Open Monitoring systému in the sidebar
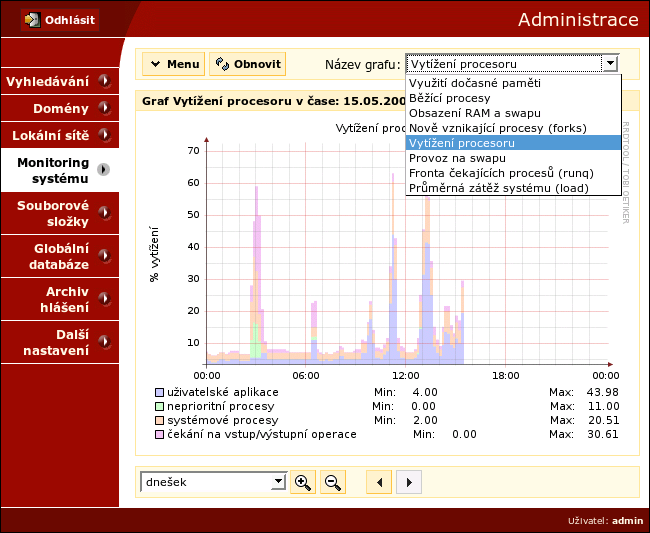 pos(60,170)
